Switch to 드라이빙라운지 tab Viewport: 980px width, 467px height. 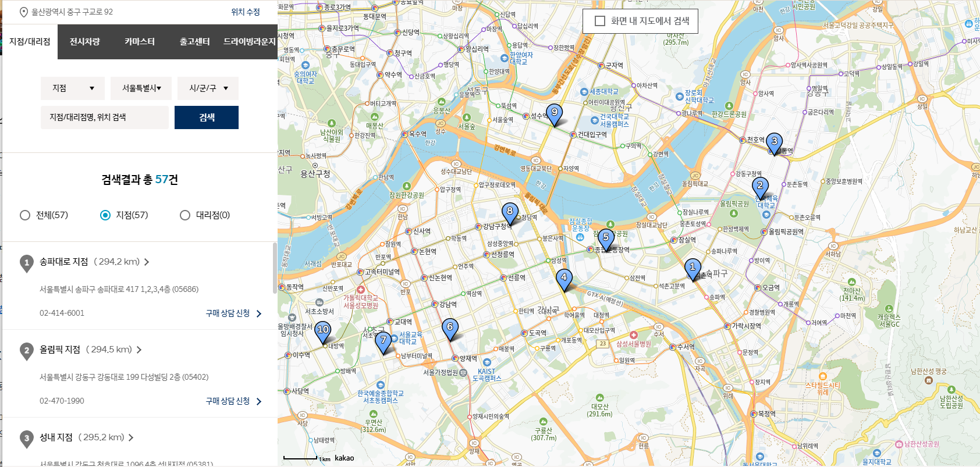point(250,42)
